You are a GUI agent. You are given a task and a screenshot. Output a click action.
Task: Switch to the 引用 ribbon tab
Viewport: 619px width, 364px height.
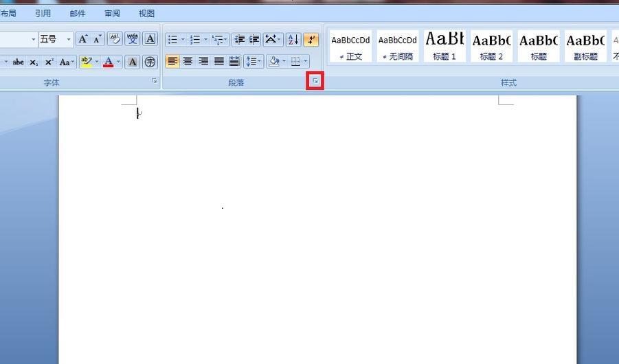[x=43, y=14]
